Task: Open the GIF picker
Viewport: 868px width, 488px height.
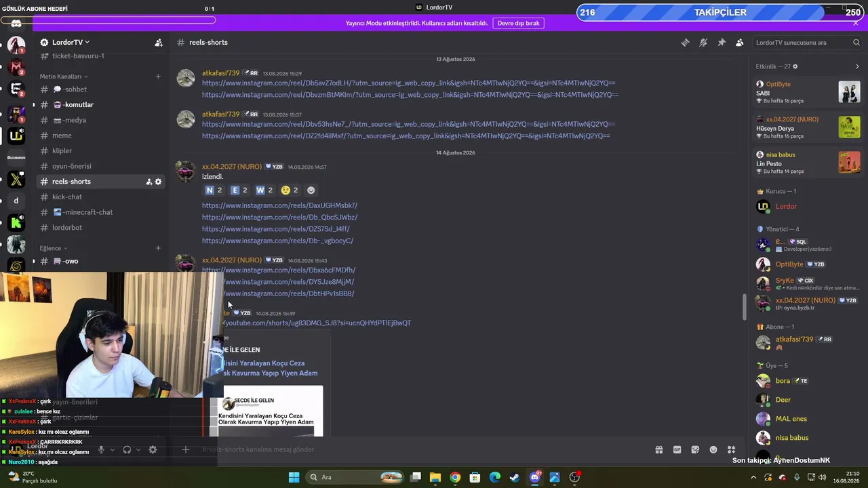Action: pyautogui.click(x=677, y=449)
